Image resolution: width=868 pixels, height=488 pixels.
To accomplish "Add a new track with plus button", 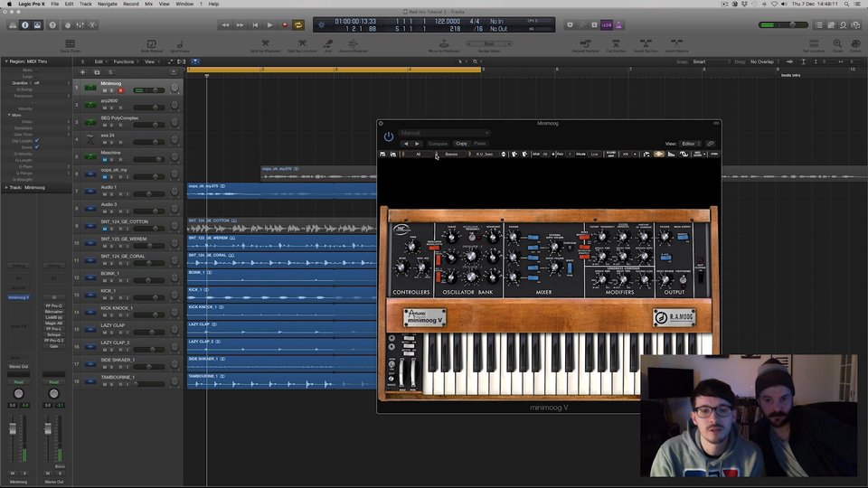I will tap(82, 72).
